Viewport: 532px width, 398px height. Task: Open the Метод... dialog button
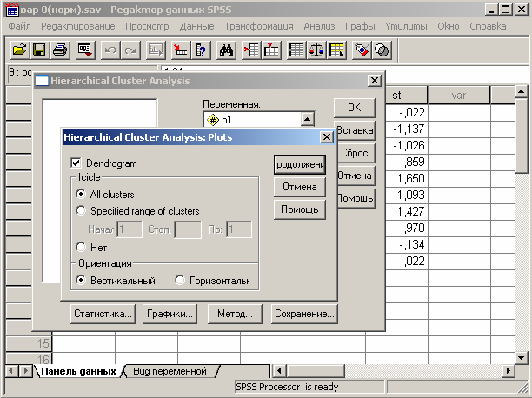pos(235,314)
